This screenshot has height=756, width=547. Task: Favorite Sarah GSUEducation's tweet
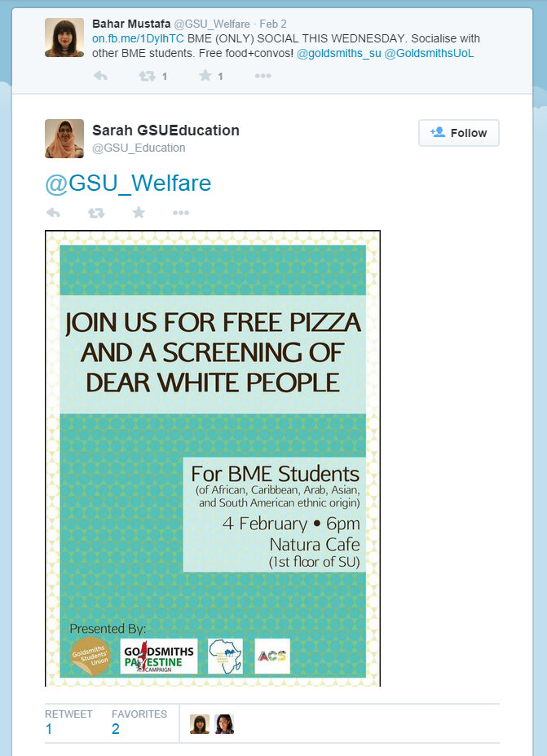[x=139, y=213]
